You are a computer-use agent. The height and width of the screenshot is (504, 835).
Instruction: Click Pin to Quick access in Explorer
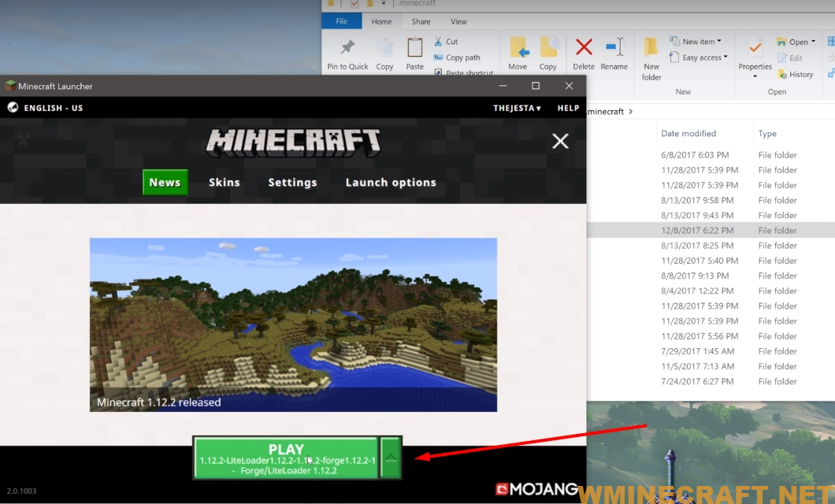point(347,54)
